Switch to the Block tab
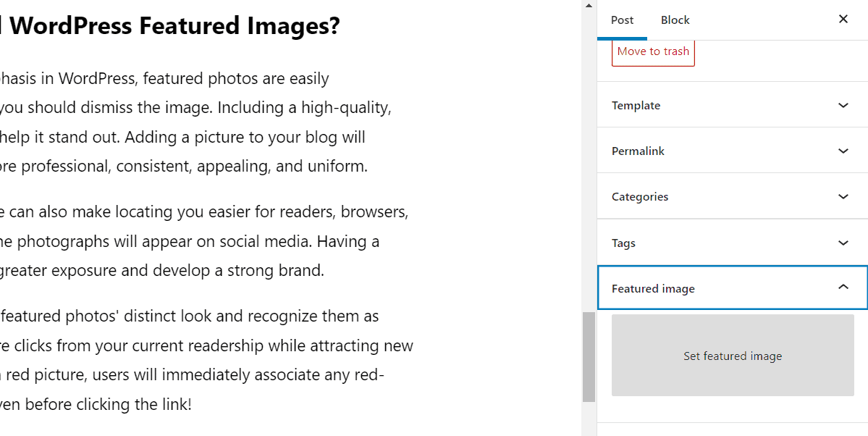This screenshot has height=436, width=868. point(675,20)
